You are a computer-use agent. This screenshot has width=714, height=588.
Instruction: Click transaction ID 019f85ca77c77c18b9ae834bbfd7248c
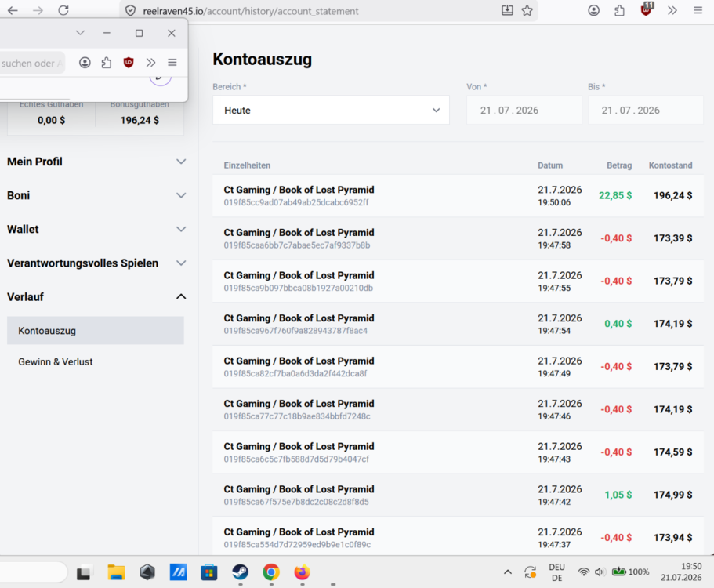pyautogui.click(x=297, y=416)
